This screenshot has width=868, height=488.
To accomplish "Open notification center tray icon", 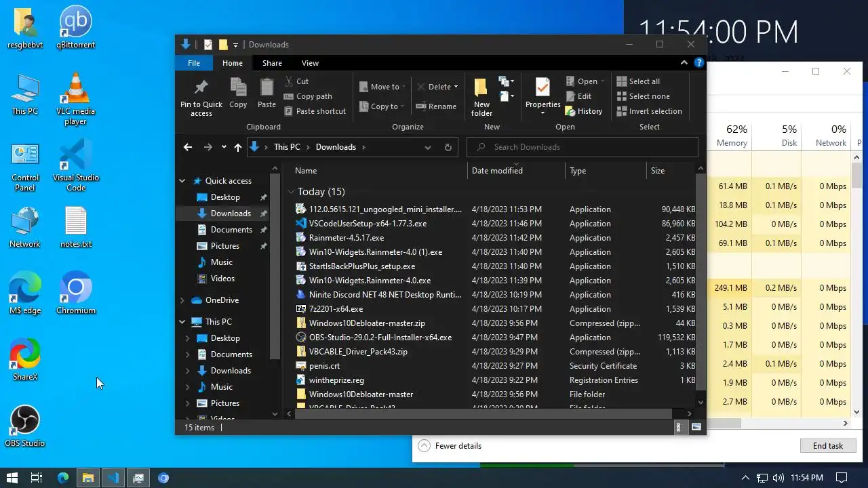I will [x=842, y=478].
